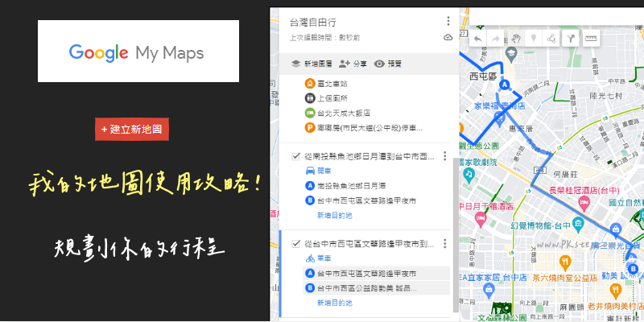Viewport: 644px width, 322px height.
Task: Click the green hotel icon beside 台北天成大飯店
Action: [x=309, y=113]
